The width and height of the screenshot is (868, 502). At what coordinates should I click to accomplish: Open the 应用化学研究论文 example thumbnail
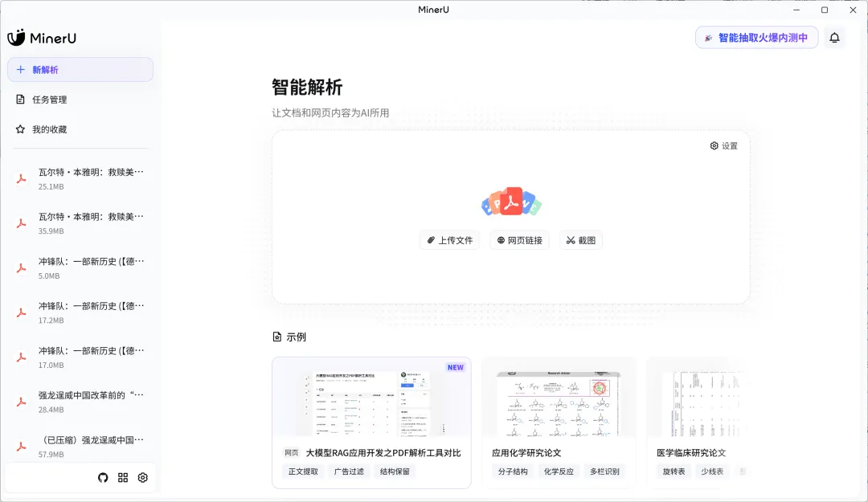[559, 402]
